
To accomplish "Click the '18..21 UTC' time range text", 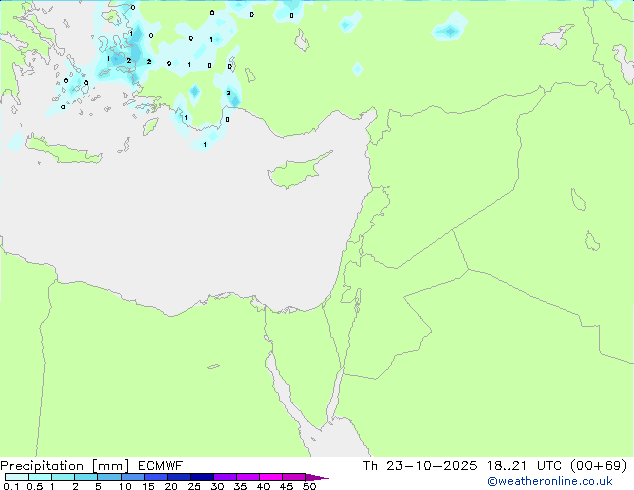I will (524, 466).
